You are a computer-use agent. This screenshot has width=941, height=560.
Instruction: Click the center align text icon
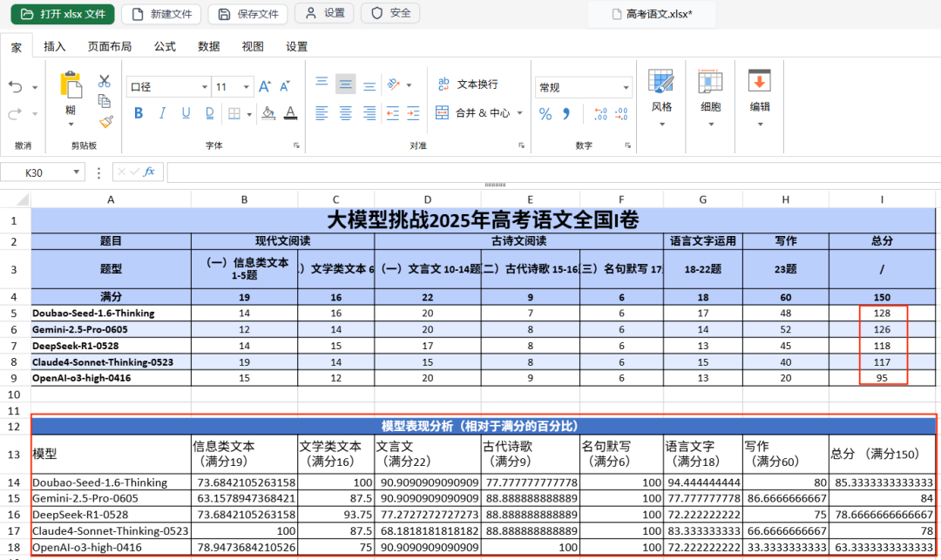pyautogui.click(x=344, y=113)
